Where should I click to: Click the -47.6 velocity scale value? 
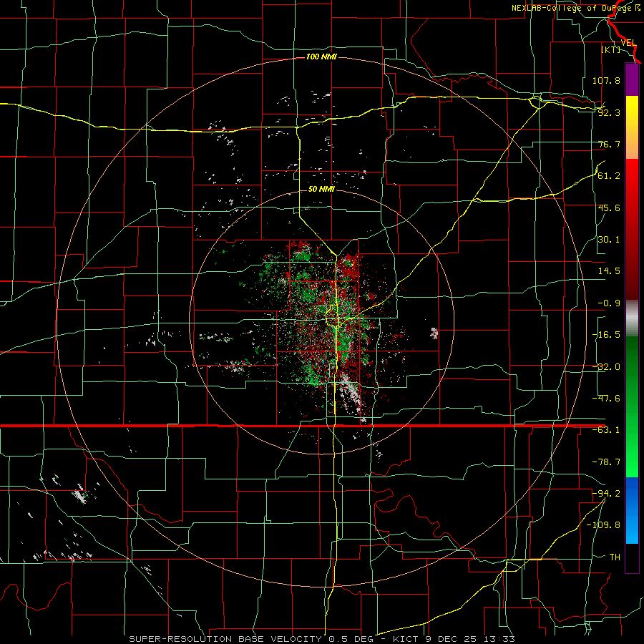pyautogui.click(x=606, y=399)
